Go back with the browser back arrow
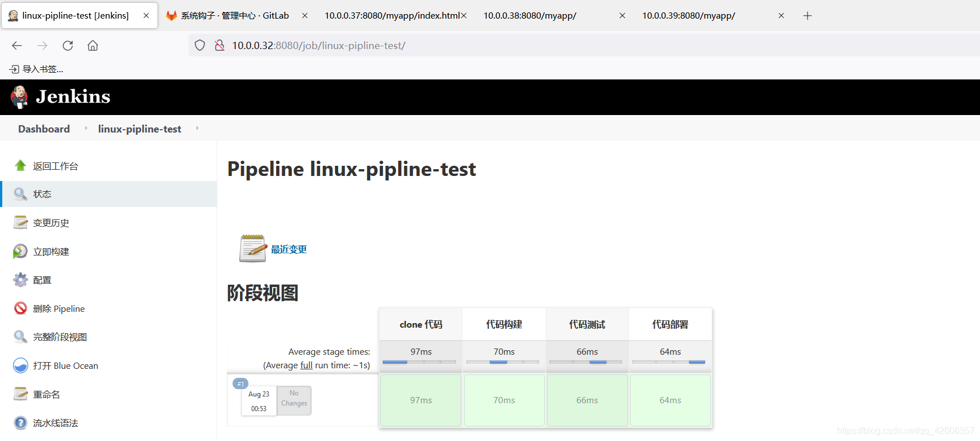 17,46
